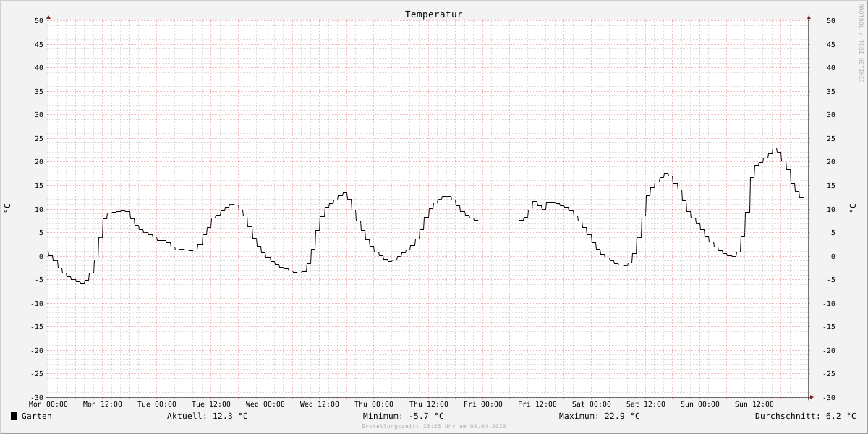Click the "Temperatur" chart title
This screenshot has height=434, width=868.
coord(434,14)
